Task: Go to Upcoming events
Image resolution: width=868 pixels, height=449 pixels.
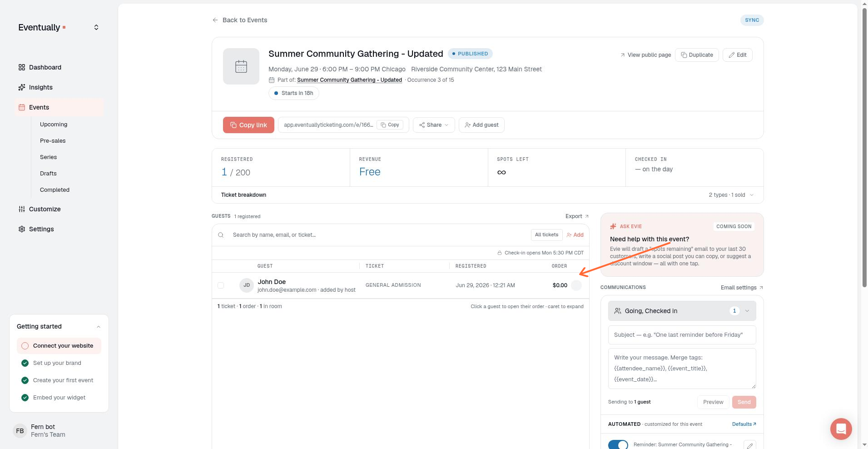Action: 54,125
